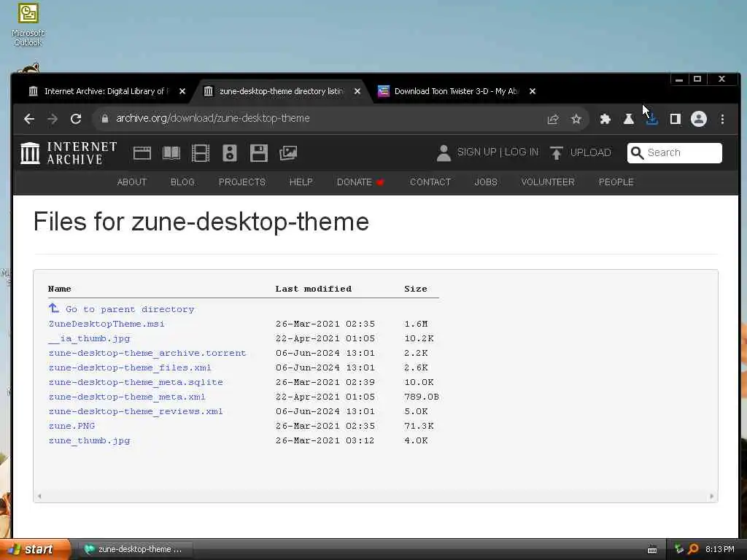Reload the archive.org page
747x560 pixels.
(76, 119)
